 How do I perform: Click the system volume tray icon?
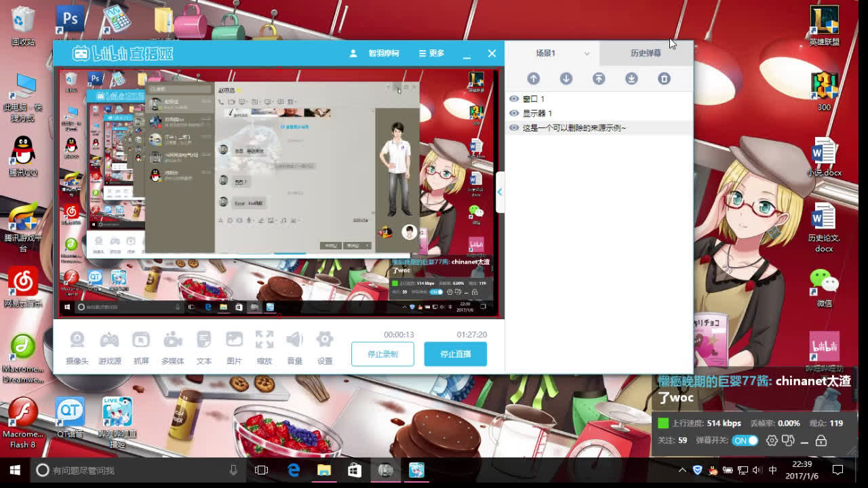tap(757, 470)
